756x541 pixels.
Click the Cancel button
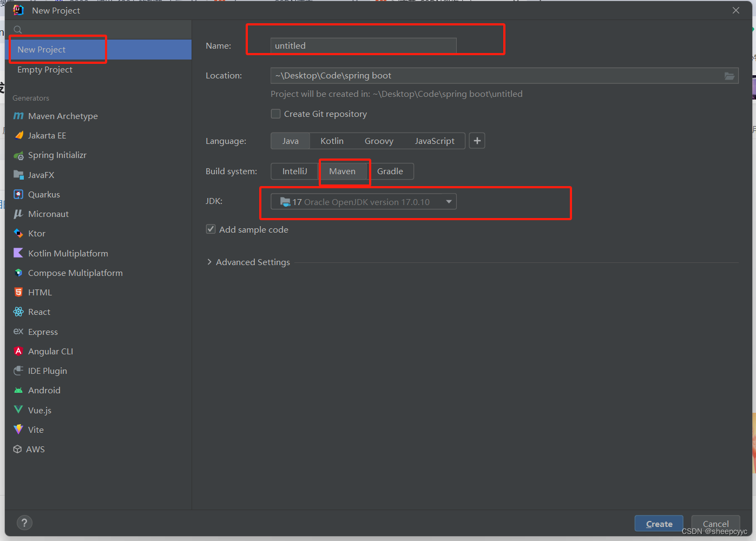[715, 524]
